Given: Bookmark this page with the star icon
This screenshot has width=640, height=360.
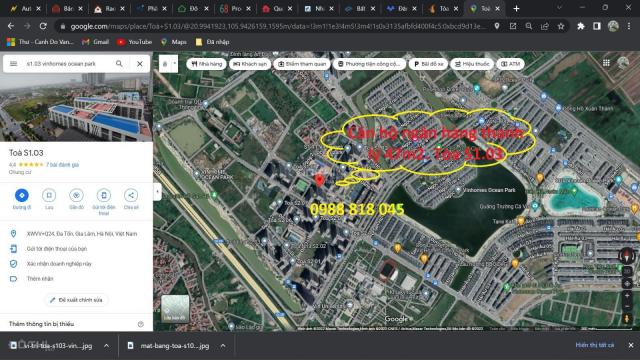Looking at the screenshot, I should (x=561, y=26).
